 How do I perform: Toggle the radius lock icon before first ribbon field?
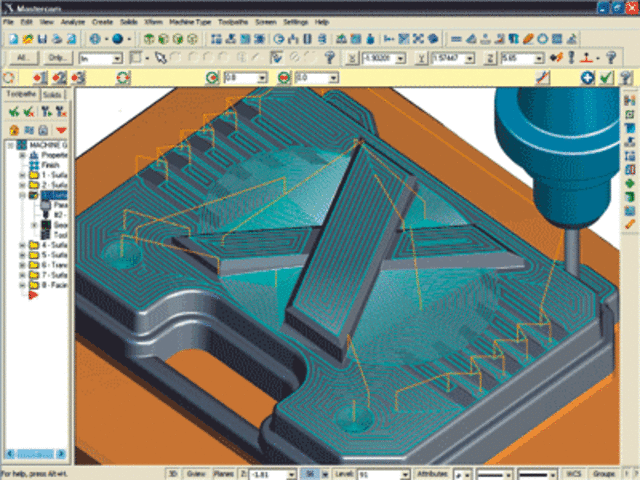pyautogui.click(x=212, y=78)
